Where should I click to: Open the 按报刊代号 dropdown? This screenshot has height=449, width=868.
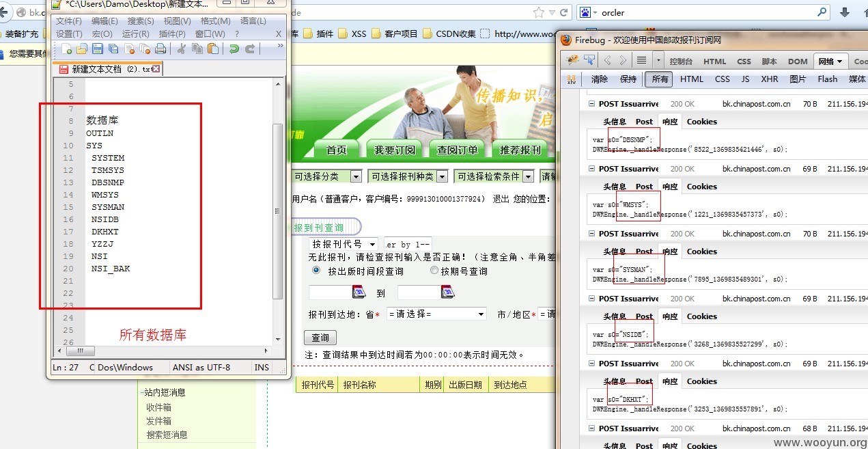[344, 244]
